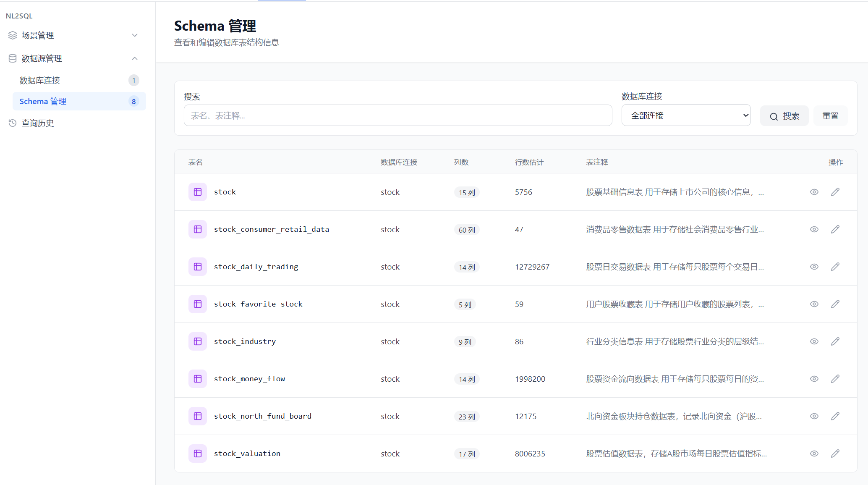Open the 全部连接 database connection dropdown

click(686, 115)
